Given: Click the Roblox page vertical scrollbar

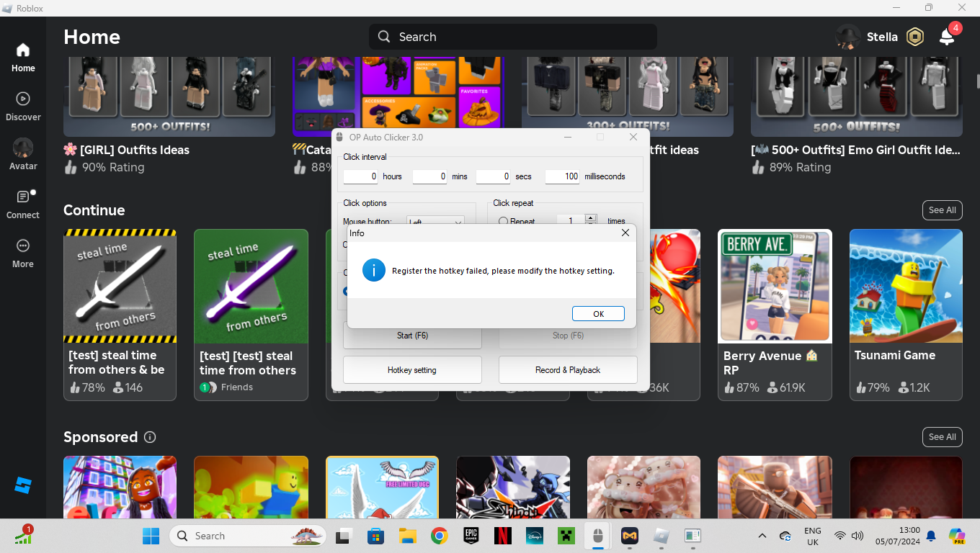Looking at the screenshot, I should click(x=977, y=80).
